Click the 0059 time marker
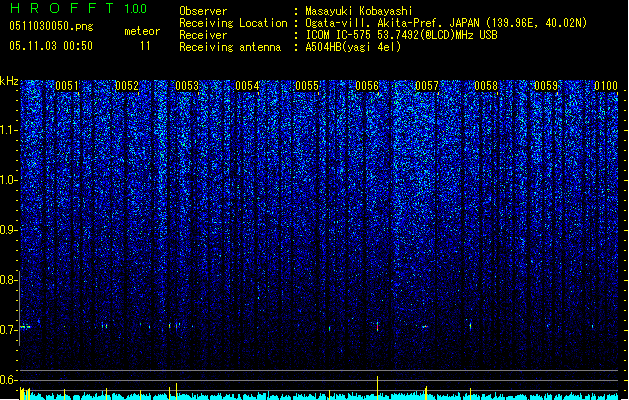Viewport: 629px width, 400px height. coord(546,86)
